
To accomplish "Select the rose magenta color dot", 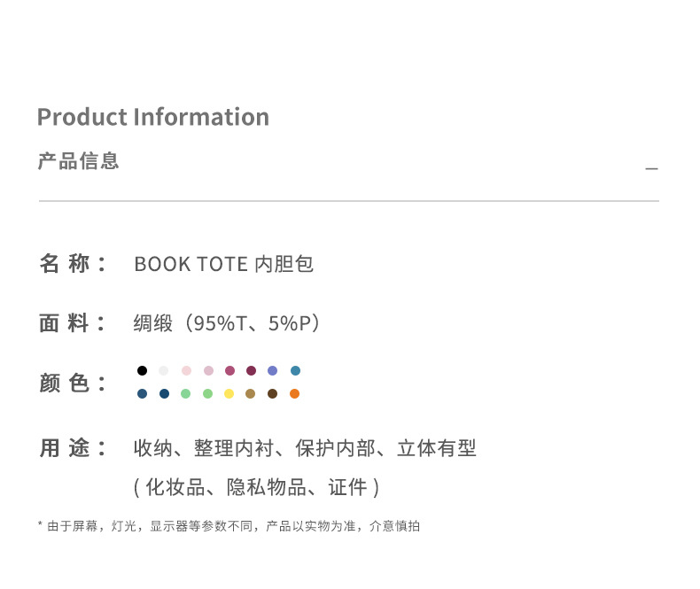I will [229, 370].
